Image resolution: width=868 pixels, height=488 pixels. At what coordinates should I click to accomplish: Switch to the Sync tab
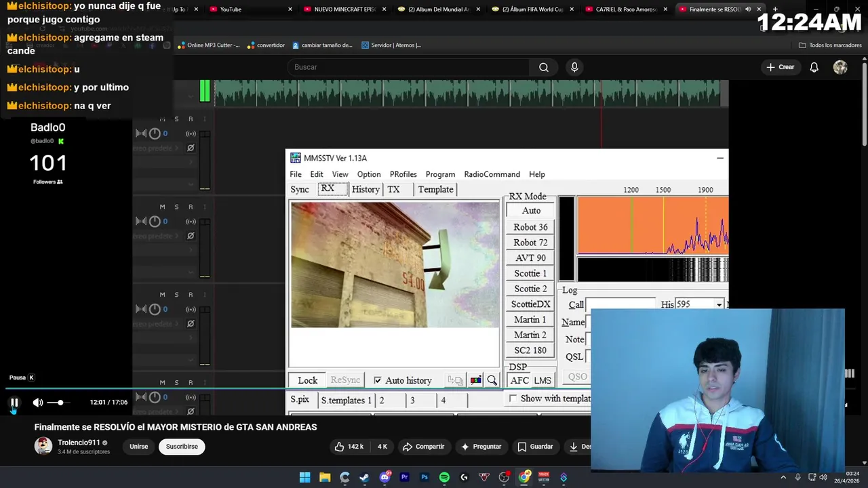pyautogui.click(x=300, y=190)
